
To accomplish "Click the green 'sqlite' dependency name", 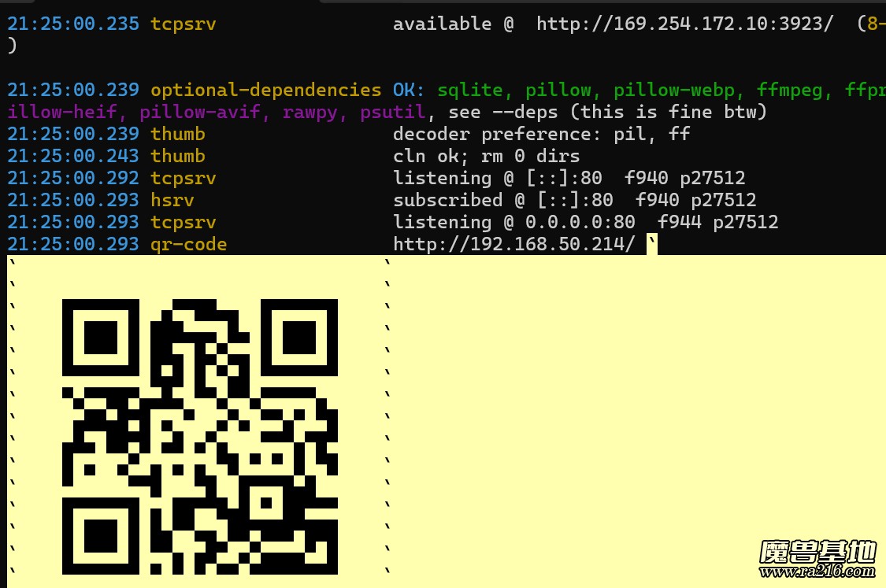I will point(469,91).
